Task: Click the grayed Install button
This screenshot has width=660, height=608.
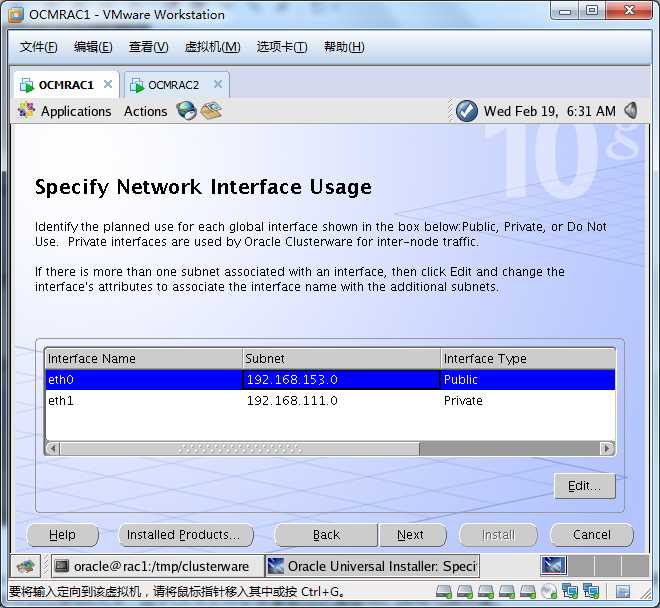Action: point(498,535)
